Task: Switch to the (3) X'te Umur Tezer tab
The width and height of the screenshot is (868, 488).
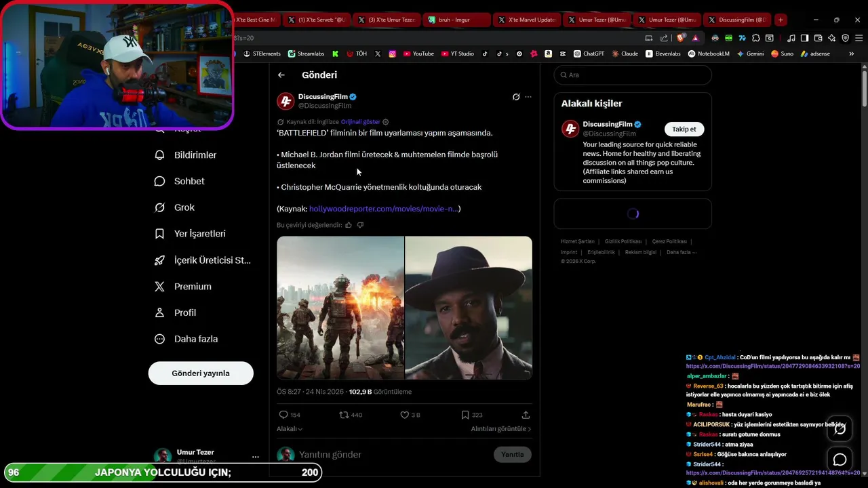Action: tap(386, 20)
